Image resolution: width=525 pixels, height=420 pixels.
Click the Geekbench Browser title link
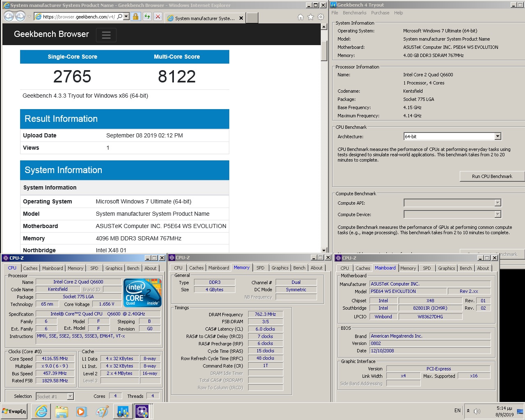[x=51, y=34]
